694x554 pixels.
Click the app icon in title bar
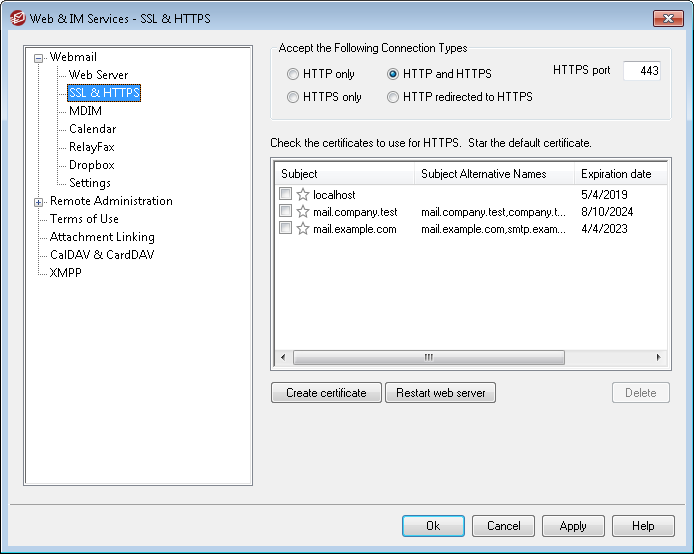pyautogui.click(x=16, y=18)
